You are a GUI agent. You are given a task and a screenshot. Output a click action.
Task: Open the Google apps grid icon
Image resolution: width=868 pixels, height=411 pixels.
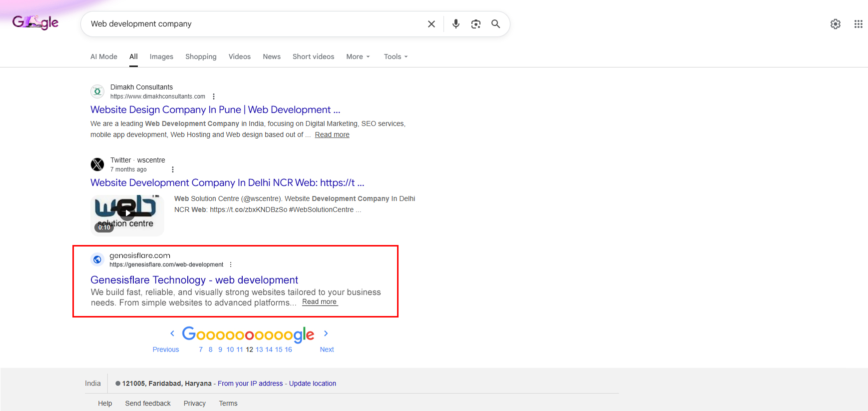[x=858, y=24]
